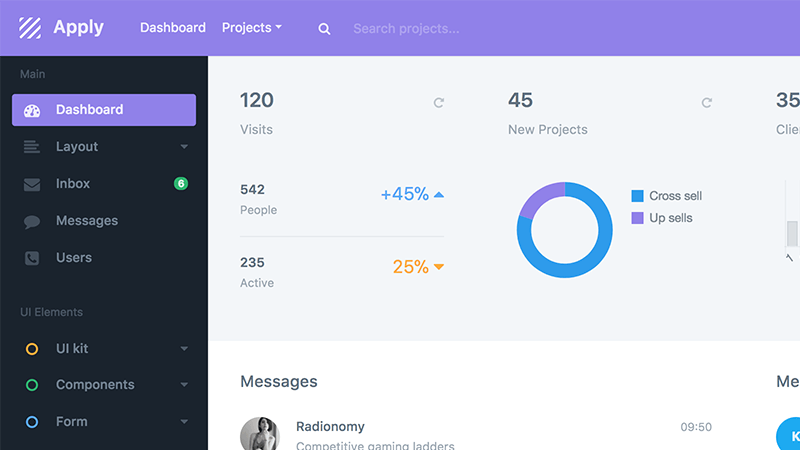This screenshot has width=800, height=450.
Task: Expand the Layout submenu arrow
Action: tap(184, 146)
